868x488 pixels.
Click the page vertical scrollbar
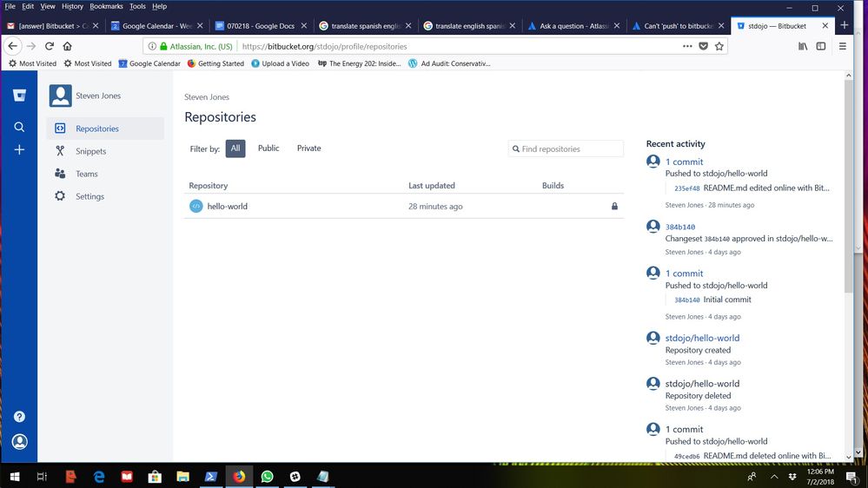849,187
